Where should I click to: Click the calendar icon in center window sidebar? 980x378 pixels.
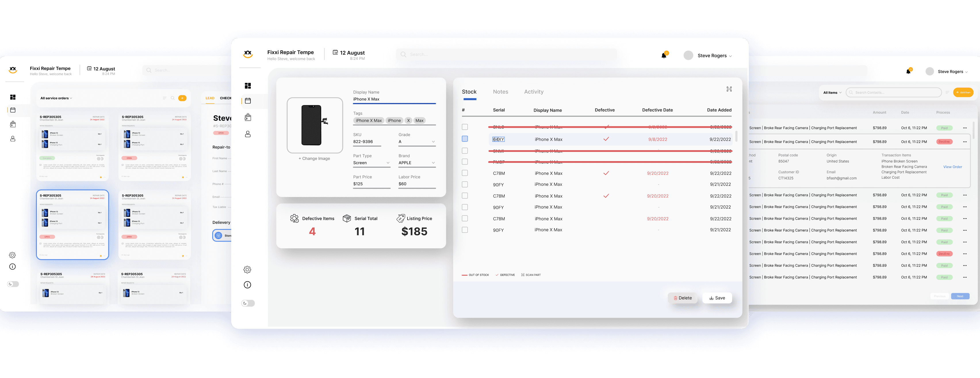[248, 101]
